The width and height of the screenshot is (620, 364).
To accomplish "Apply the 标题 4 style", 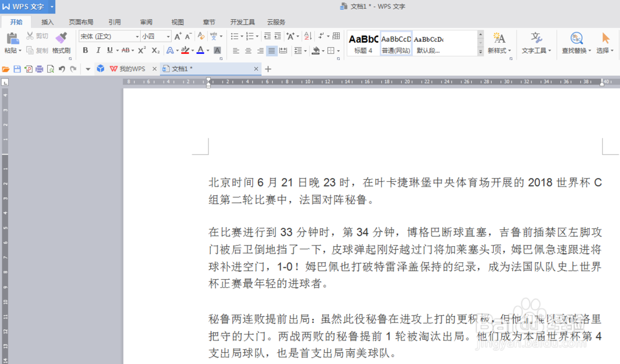I will tap(363, 43).
